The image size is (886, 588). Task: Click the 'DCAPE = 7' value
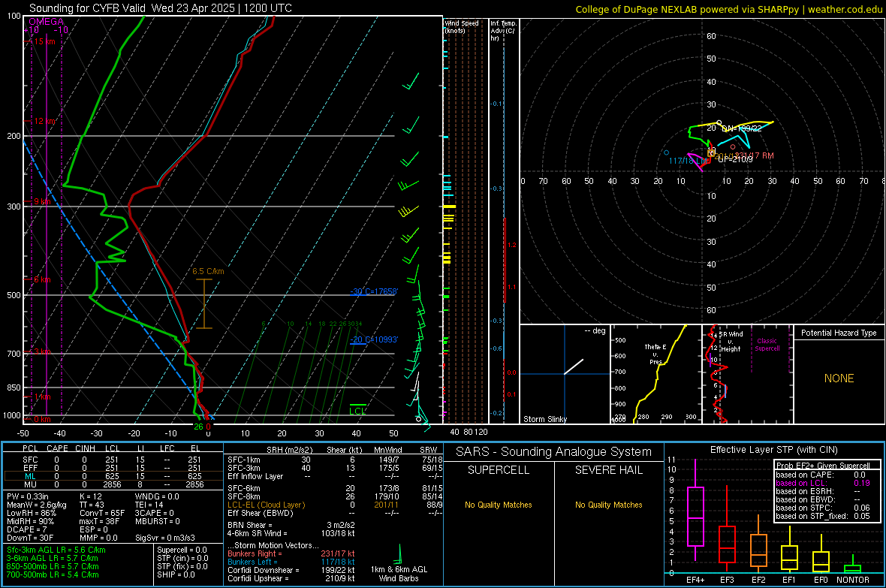[27, 529]
